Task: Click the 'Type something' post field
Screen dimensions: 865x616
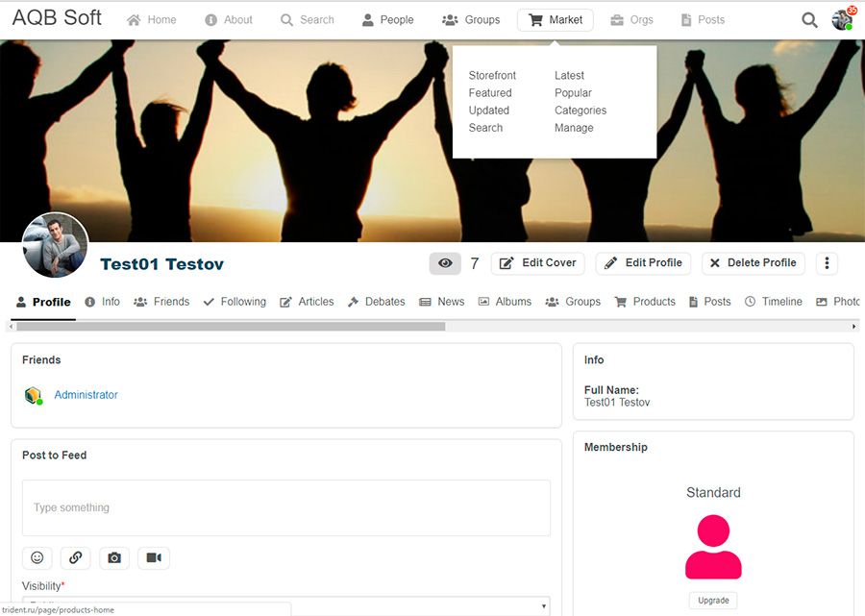Action: (x=285, y=507)
